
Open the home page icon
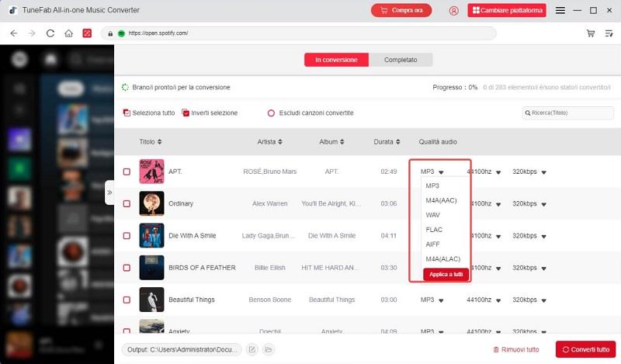[68, 33]
